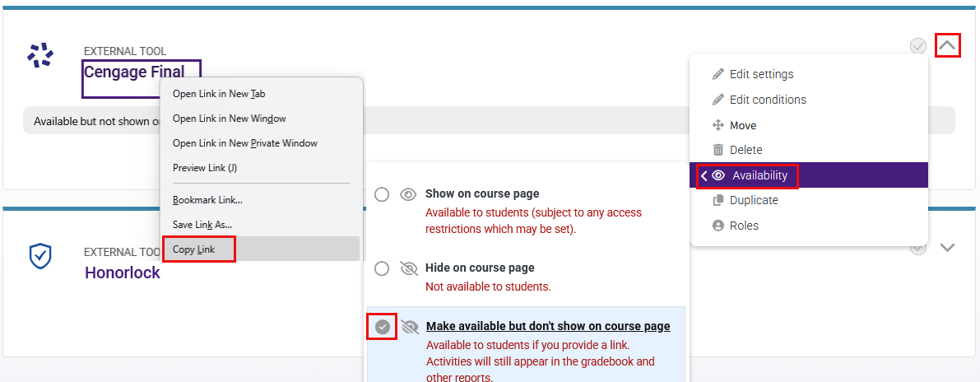
Task: Click the Edit conditions pencil icon
Action: (x=718, y=100)
